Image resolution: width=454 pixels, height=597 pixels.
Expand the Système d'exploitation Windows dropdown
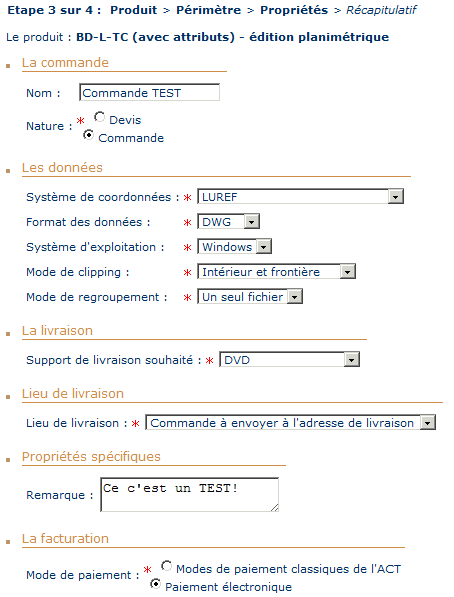point(235,246)
